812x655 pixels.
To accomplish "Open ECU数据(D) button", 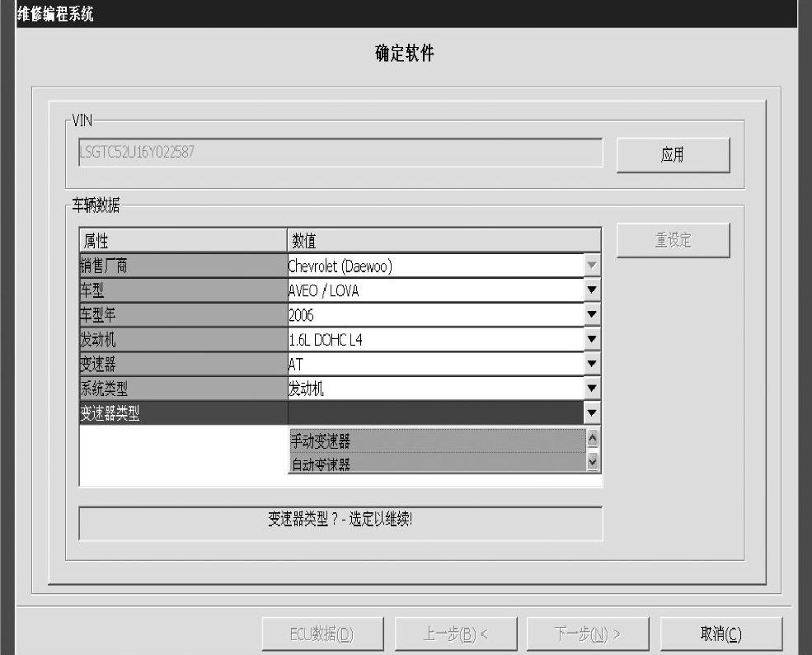I will click(322, 634).
